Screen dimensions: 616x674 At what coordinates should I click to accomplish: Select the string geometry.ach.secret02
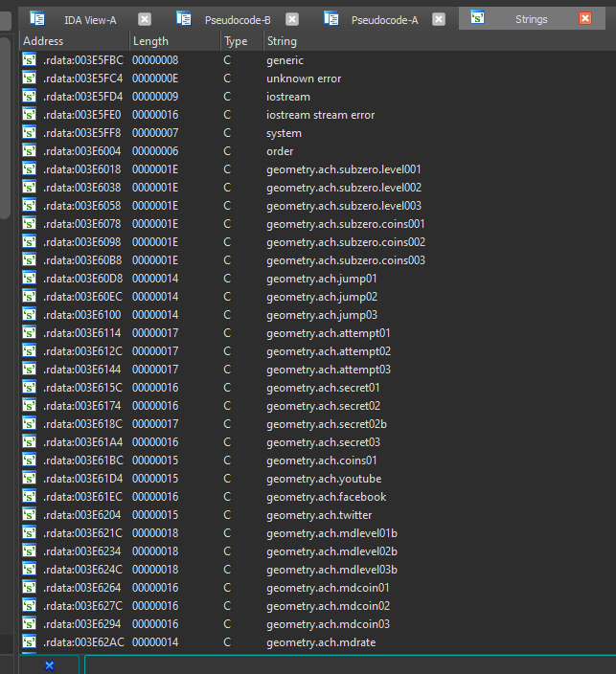tap(323, 406)
